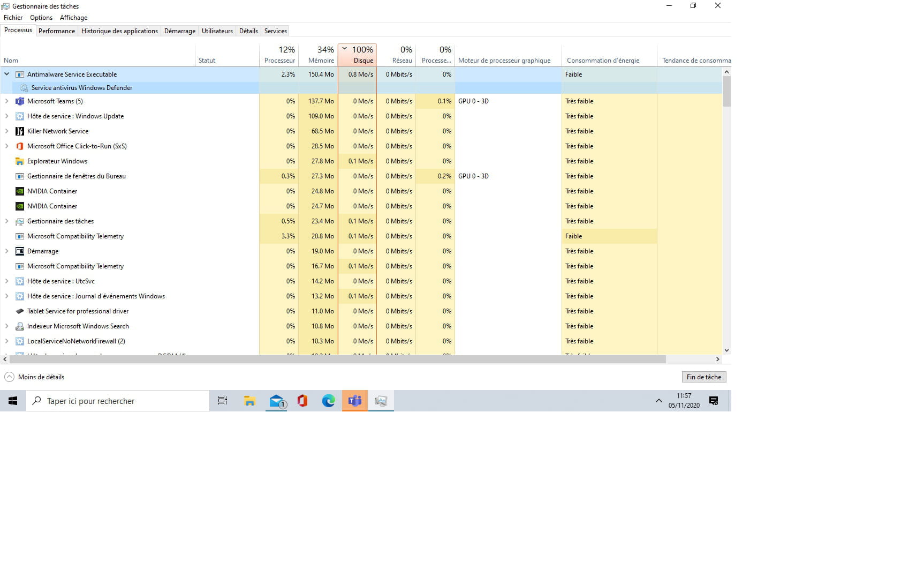Sort by the Réseau column header
The height and width of the screenshot is (585, 924).
point(396,55)
